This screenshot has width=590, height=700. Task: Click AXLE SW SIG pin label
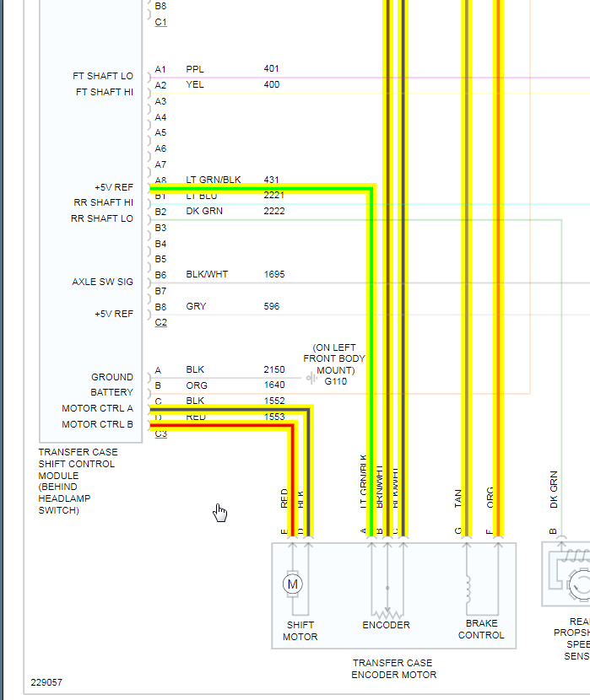tap(103, 282)
